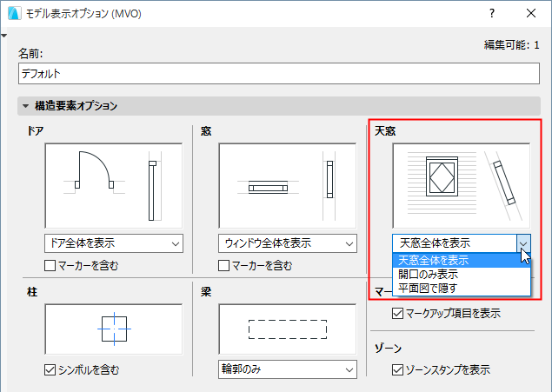The image size is (552, 392).
Task: Uncheck ゾーンスタンプを表示 checkbox
Action: click(397, 369)
